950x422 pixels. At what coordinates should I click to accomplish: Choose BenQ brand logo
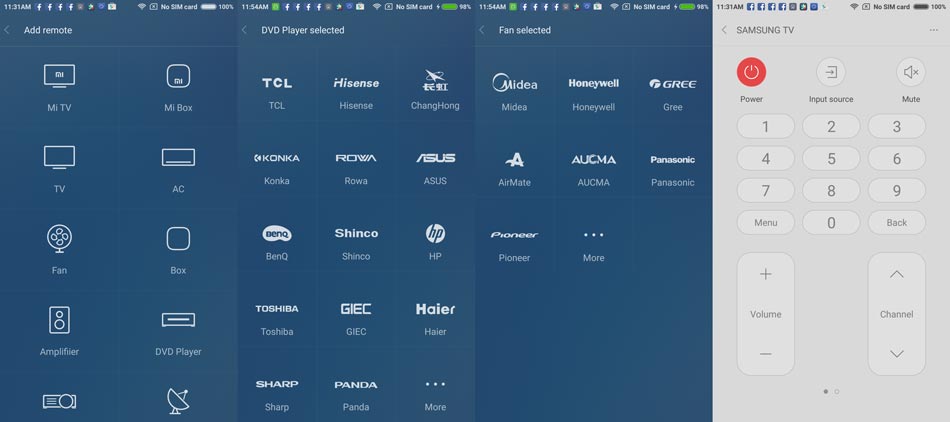(277, 234)
